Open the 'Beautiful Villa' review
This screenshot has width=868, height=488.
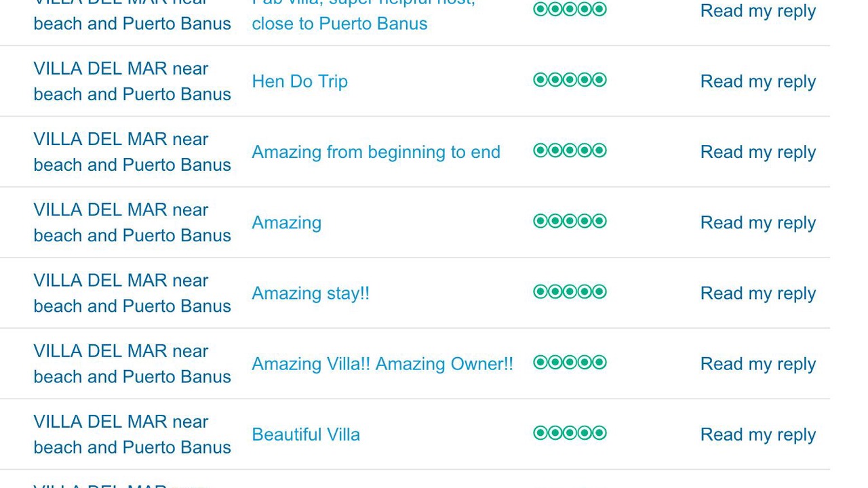point(306,434)
